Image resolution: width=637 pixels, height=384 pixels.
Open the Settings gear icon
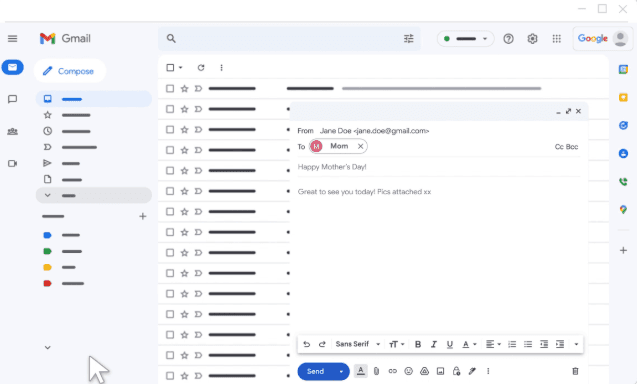[532, 39]
